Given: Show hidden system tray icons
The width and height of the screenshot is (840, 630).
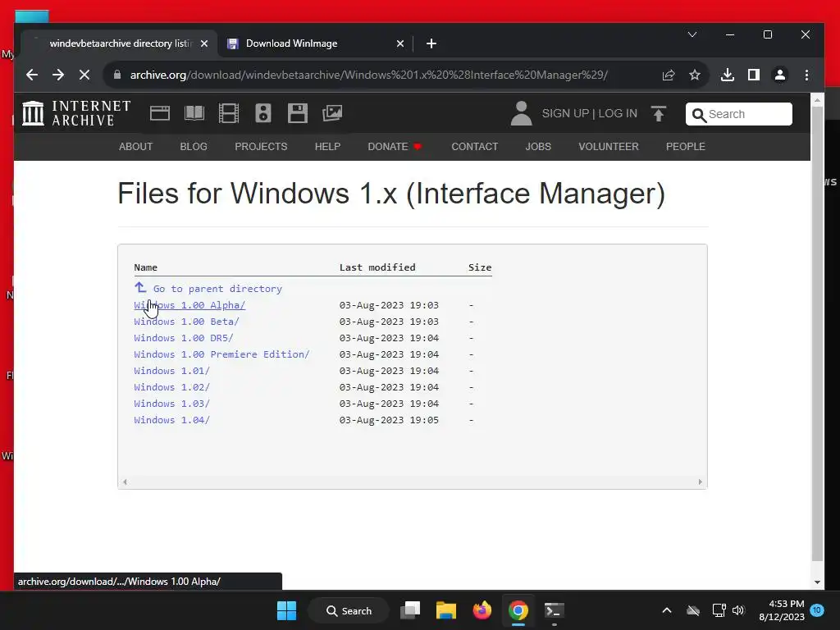Looking at the screenshot, I should pyautogui.click(x=666, y=610).
